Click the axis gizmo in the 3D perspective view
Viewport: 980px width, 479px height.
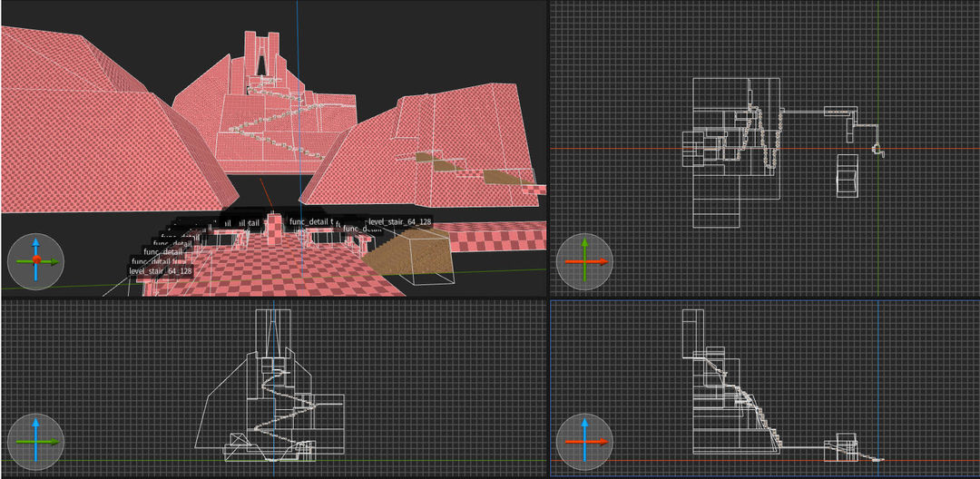click(x=35, y=261)
